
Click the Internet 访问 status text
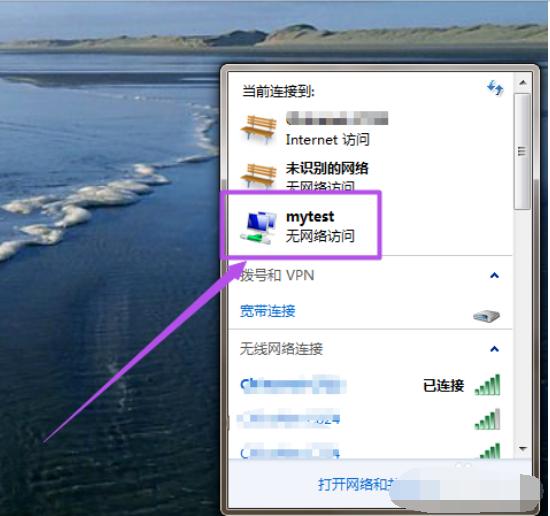click(x=328, y=140)
